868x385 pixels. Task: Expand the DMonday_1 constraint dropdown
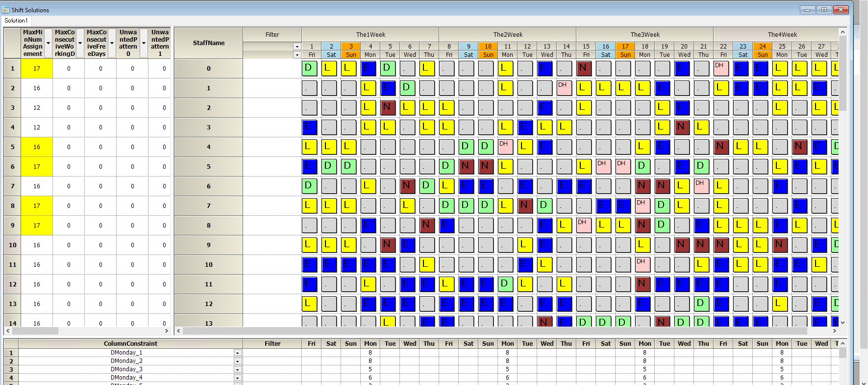(x=238, y=353)
